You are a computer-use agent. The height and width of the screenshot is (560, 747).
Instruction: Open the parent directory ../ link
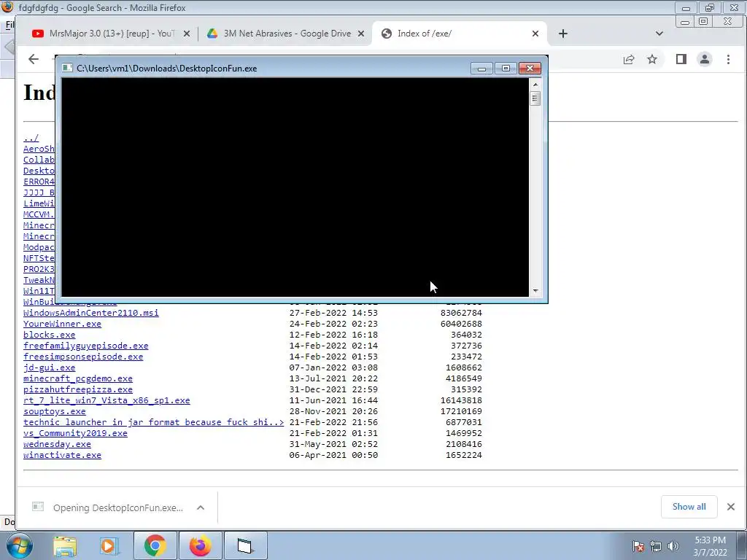click(31, 138)
